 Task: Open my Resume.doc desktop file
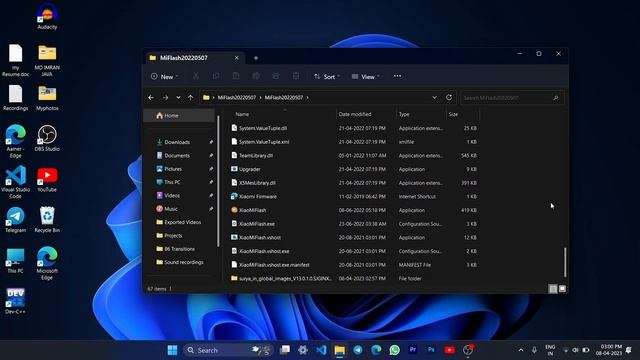[x=16, y=60]
